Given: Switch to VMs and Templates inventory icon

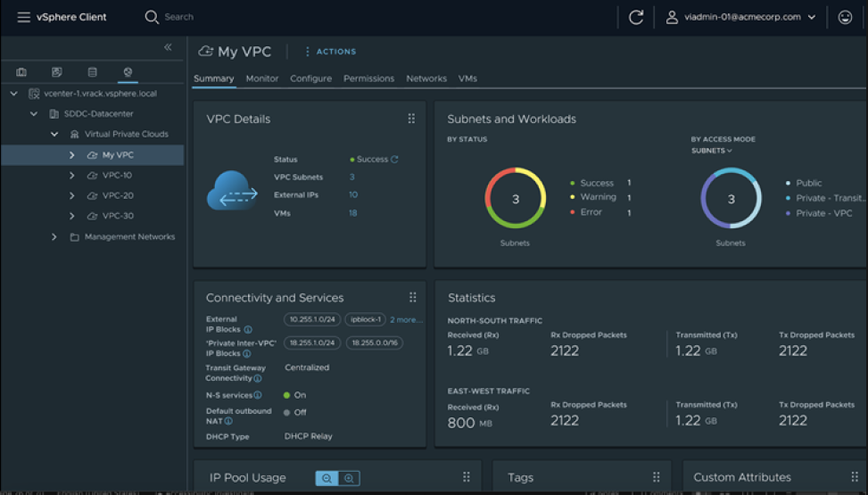Looking at the screenshot, I should click(57, 72).
